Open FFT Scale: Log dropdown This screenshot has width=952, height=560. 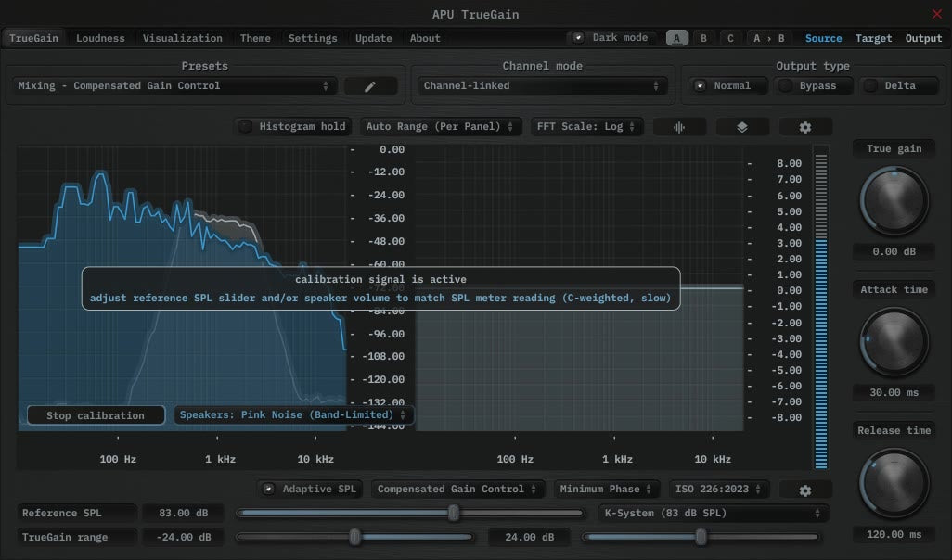coord(585,126)
